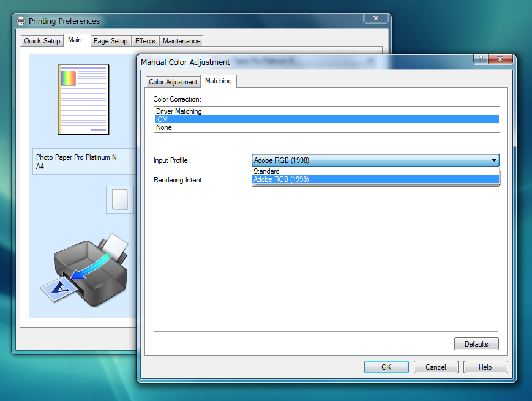Select Driver Matching in Color Correction list
The image size is (532, 401).
pos(179,111)
